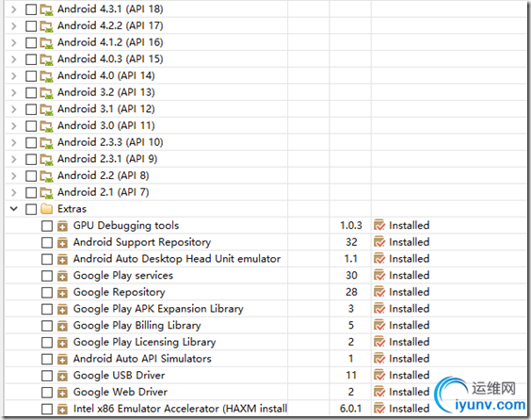531x420 pixels.
Task: Collapse the Extras group
Action: [x=13, y=209]
